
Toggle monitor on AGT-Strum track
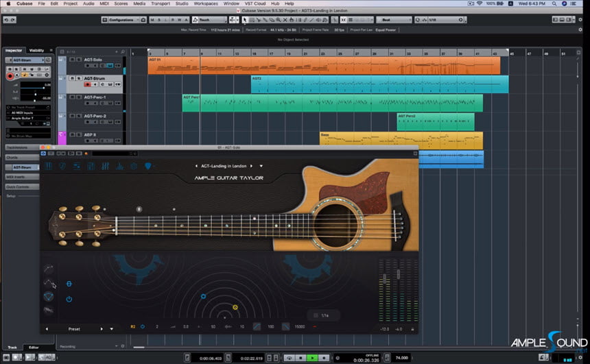coord(95,84)
